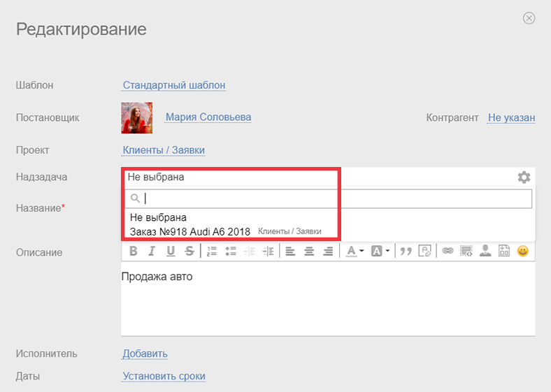Insert code block icon

(x=466, y=251)
